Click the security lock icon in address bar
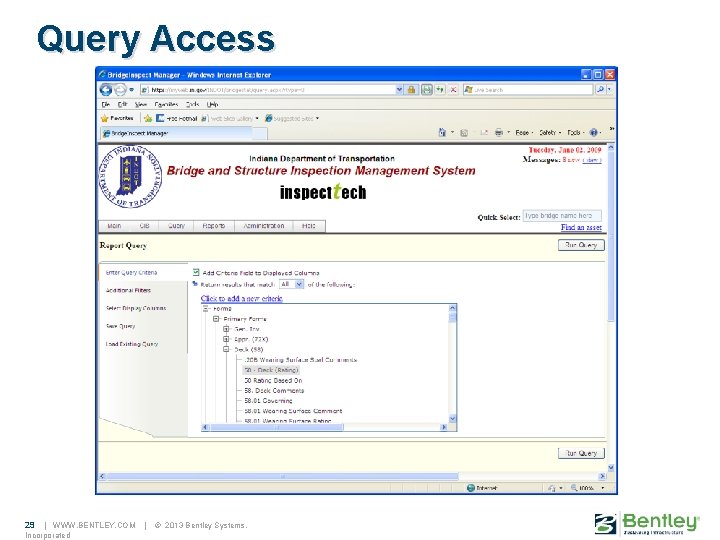 pyautogui.click(x=411, y=90)
